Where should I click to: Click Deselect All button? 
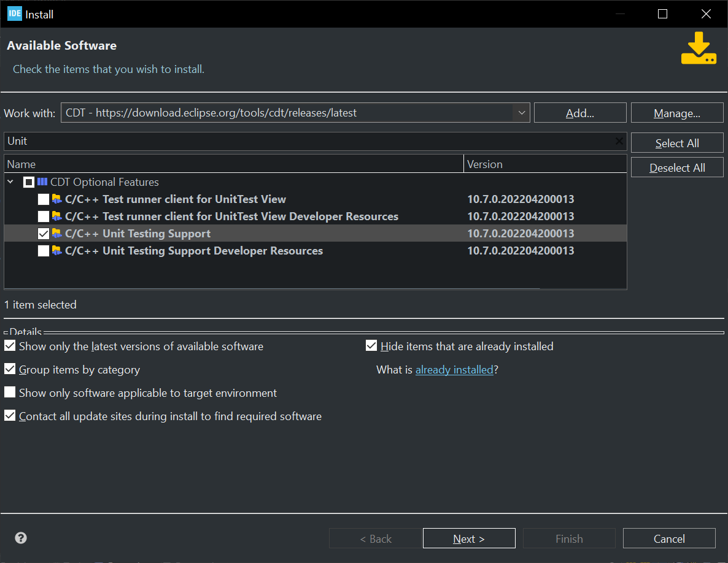tap(677, 168)
